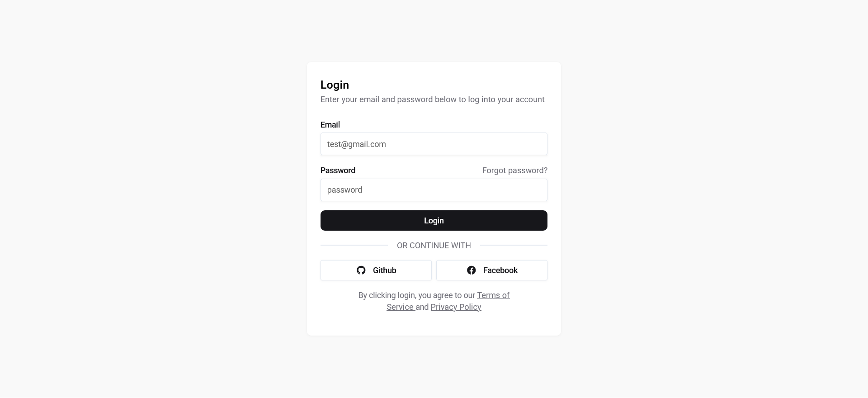Click the Facebook logo icon

(x=471, y=270)
